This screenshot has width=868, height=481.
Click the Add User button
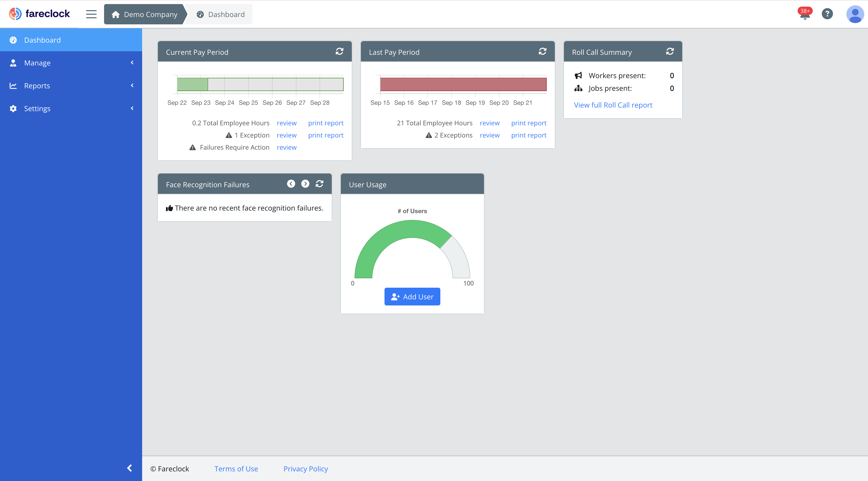pos(412,296)
